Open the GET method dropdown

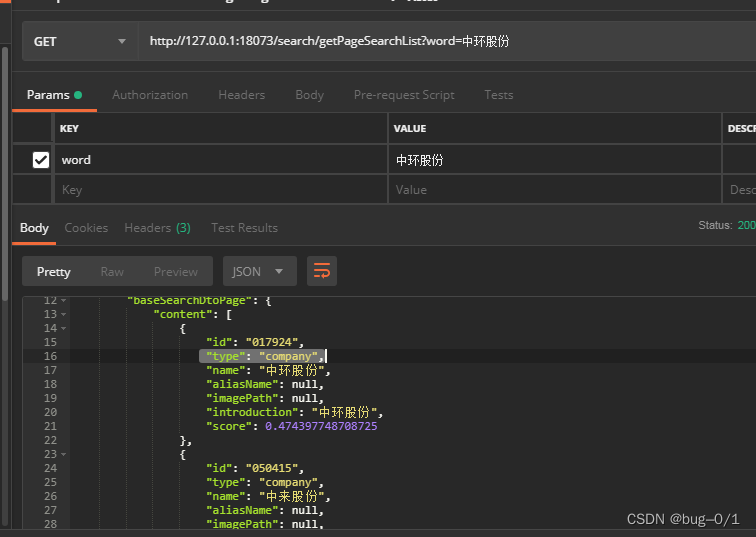click(81, 41)
